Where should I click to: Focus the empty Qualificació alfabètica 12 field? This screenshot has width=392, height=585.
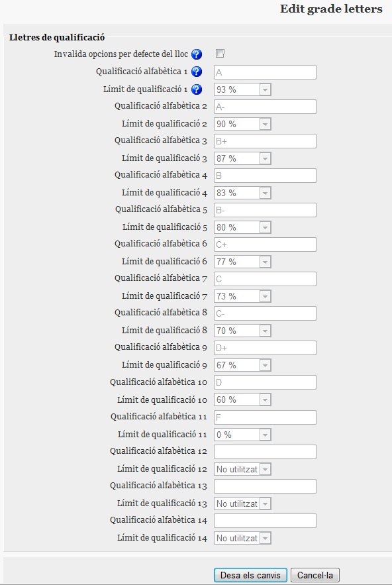(265, 452)
